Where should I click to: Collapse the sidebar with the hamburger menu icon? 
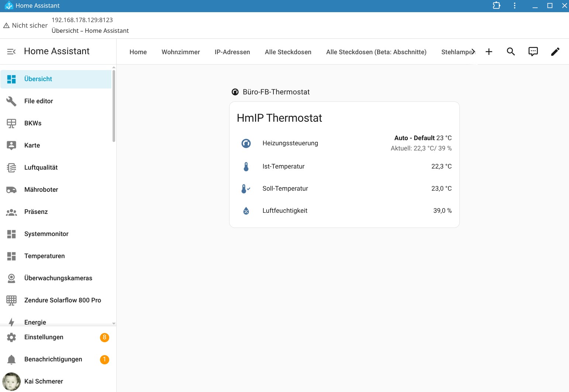point(11,52)
